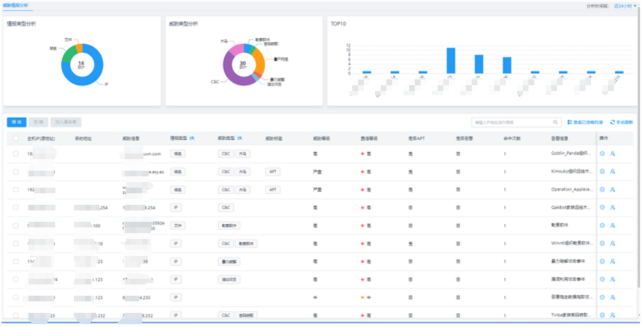This screenshot has width=644, height=327.
Task: Click the user icon in the Operation_Apple row
Action: [x=612, y=189]
